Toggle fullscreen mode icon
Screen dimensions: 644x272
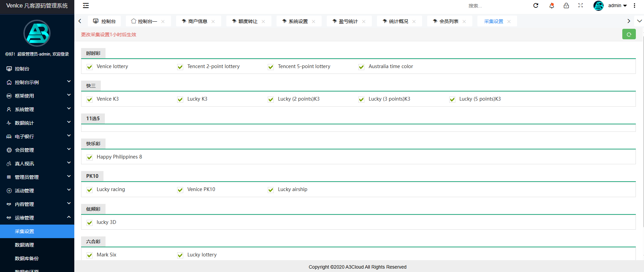[x=581, y=5]
